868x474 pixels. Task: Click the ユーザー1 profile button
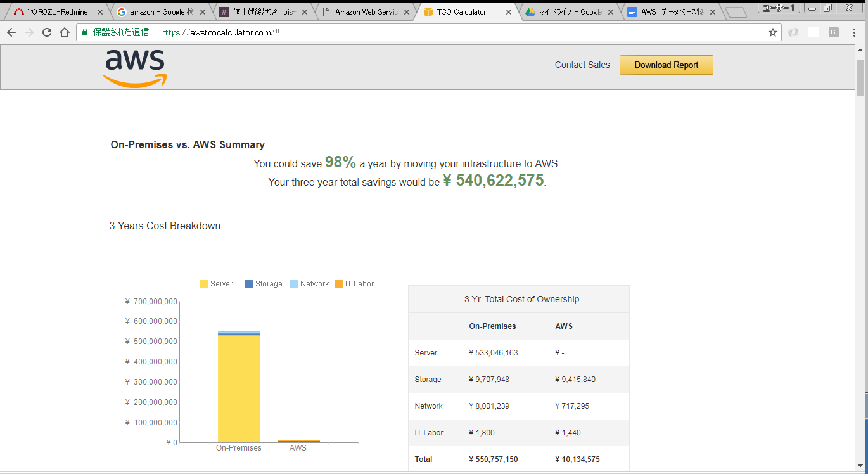tap(779, 8)
